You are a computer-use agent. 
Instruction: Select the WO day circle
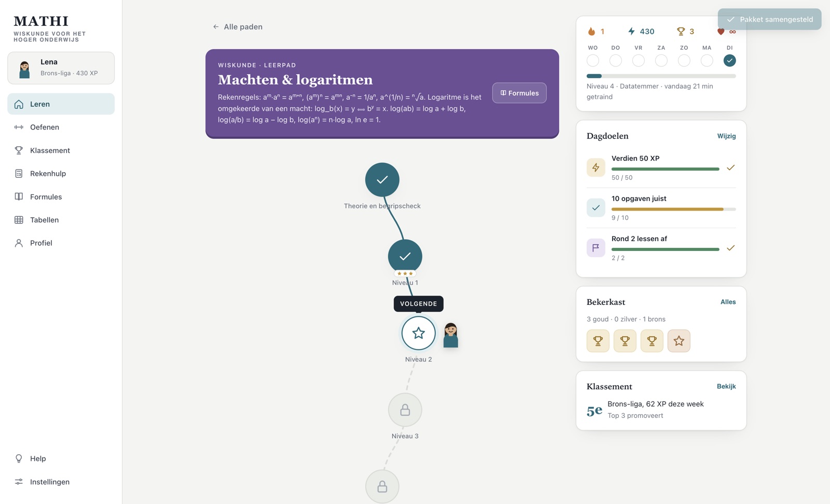point(593,61)
